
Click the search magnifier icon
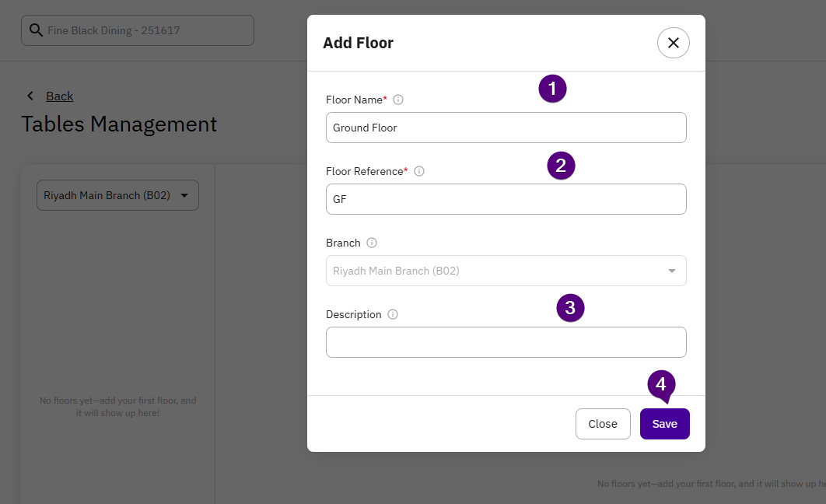click(x=36, y=30)
